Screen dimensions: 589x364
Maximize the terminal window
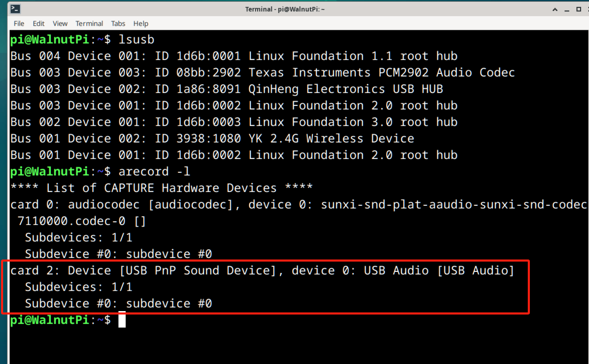coord(579,9)
